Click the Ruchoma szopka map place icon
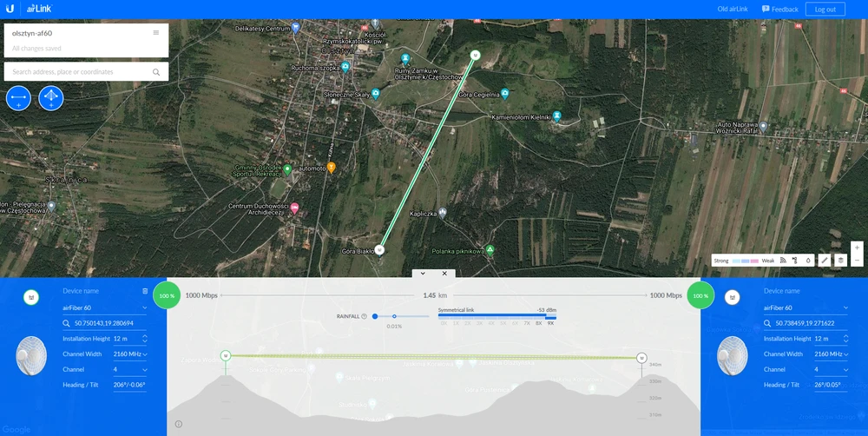868x436 pixels. click(345, 67)
